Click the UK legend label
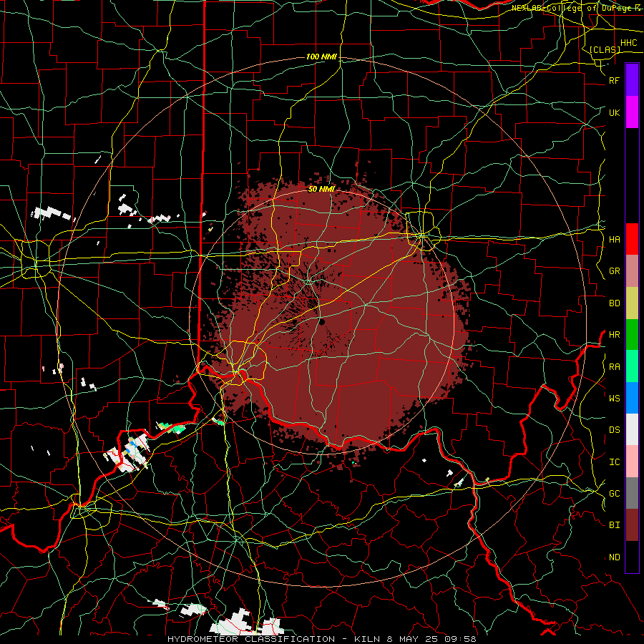Viewport: 644px width, 644px height. click(x=614, y=112)
